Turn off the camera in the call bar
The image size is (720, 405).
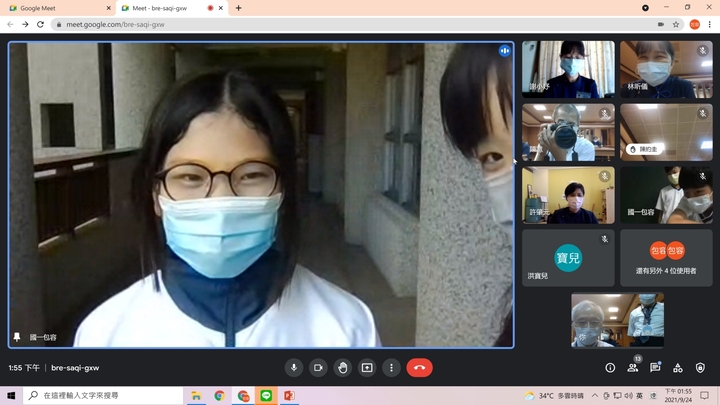coord(318,367)
